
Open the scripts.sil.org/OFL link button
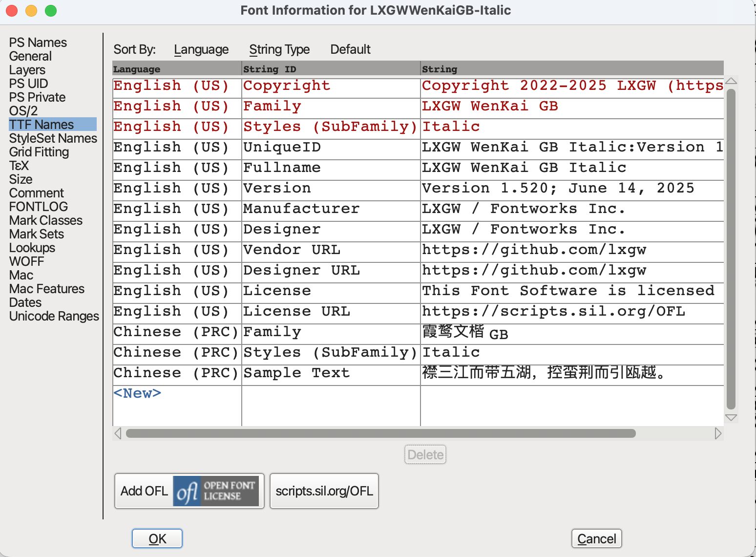click(324, 491)
